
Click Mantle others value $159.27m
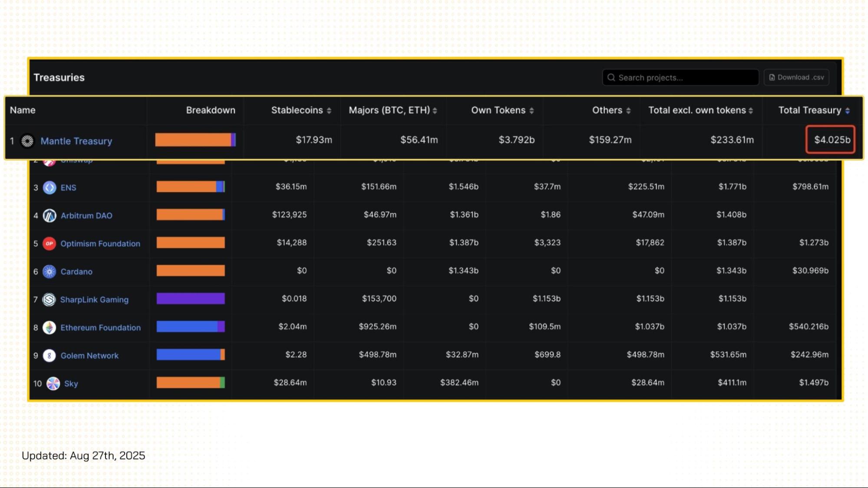point(610,140)
